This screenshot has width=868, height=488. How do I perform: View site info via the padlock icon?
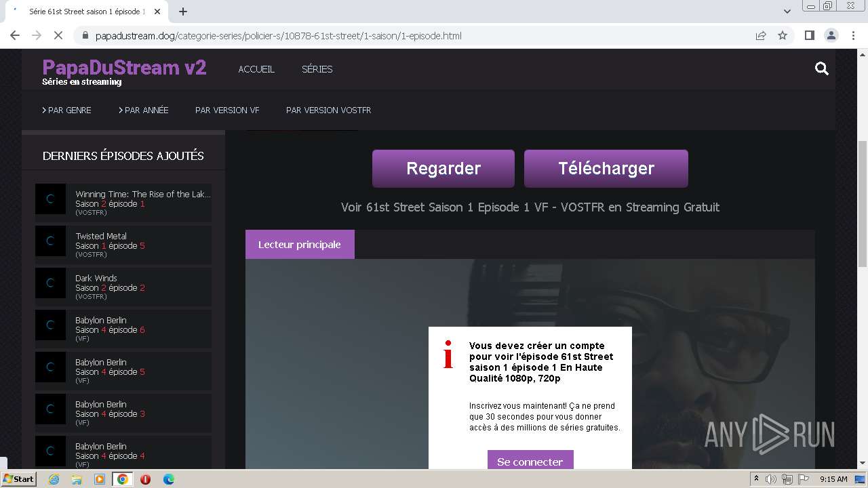click(85, 35)
